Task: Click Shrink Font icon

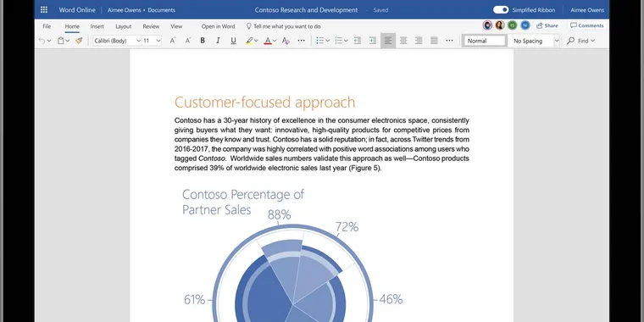Action: pos(188,41)
